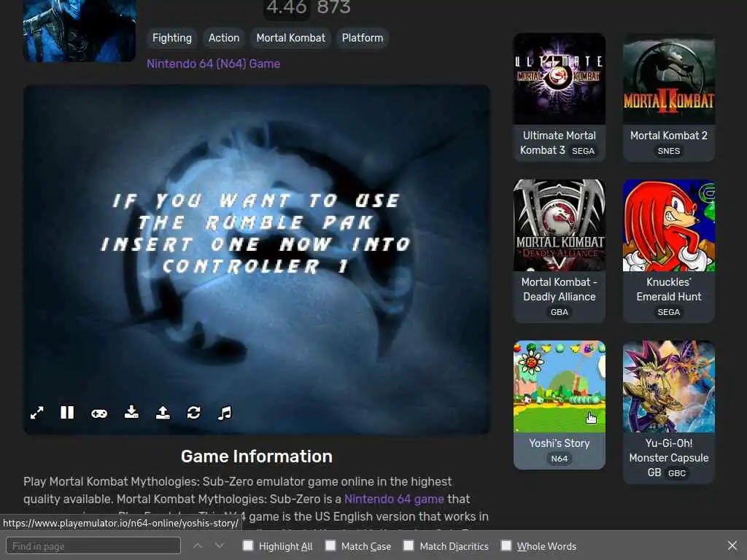Open Ultimate Mortal Kombat 3 thumbnail
This screenshot has width=747, height=560.
pos(560,79)
